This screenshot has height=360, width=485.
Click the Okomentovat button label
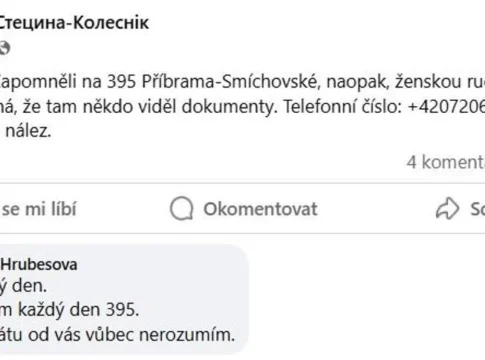(260, 209)
